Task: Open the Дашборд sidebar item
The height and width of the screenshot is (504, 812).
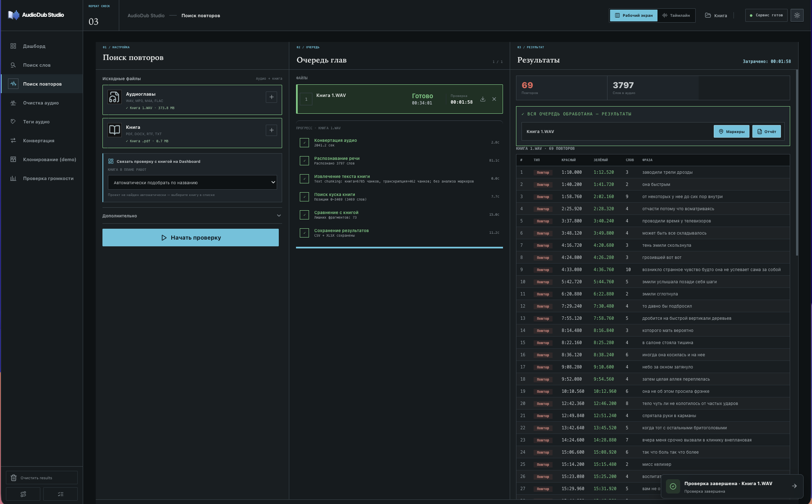Action: (x=42, y=46)
